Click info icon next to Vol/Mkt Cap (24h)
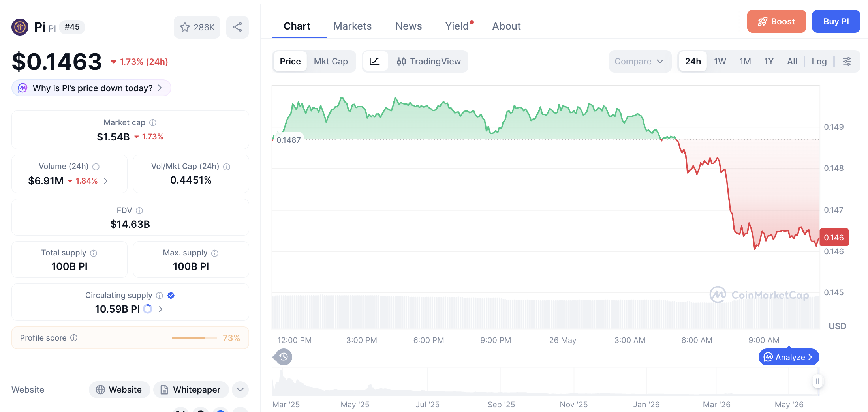 pyautogui.click(x=227, y=167)
